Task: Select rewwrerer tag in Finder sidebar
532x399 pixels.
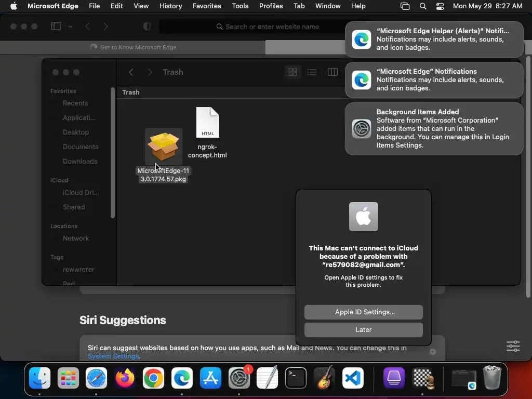Action: pos(78,270)
